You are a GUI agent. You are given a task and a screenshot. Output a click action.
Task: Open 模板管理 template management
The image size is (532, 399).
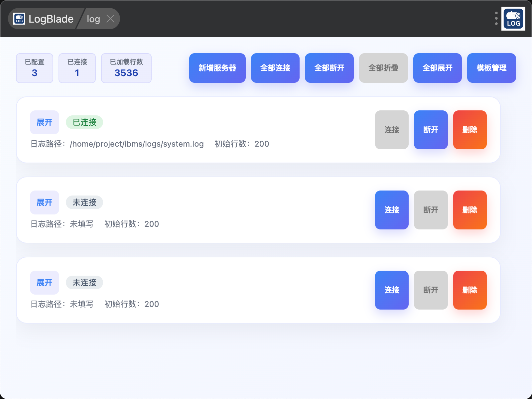(491, 68)
